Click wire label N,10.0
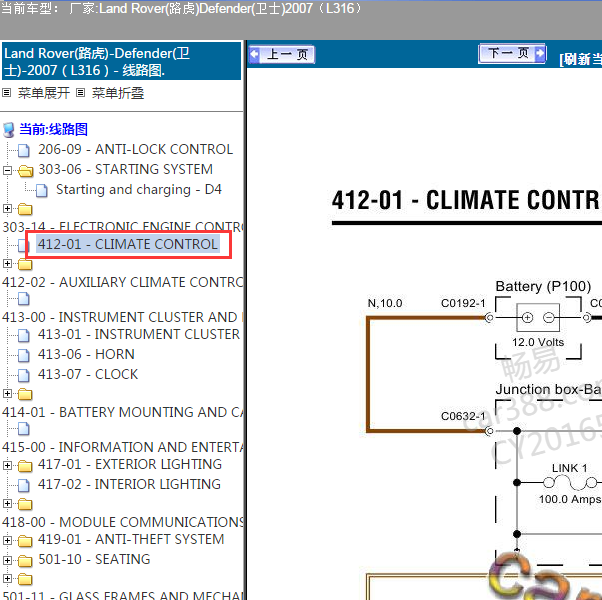The width and height of the screenshot is (602, 600). click(385, 303)
